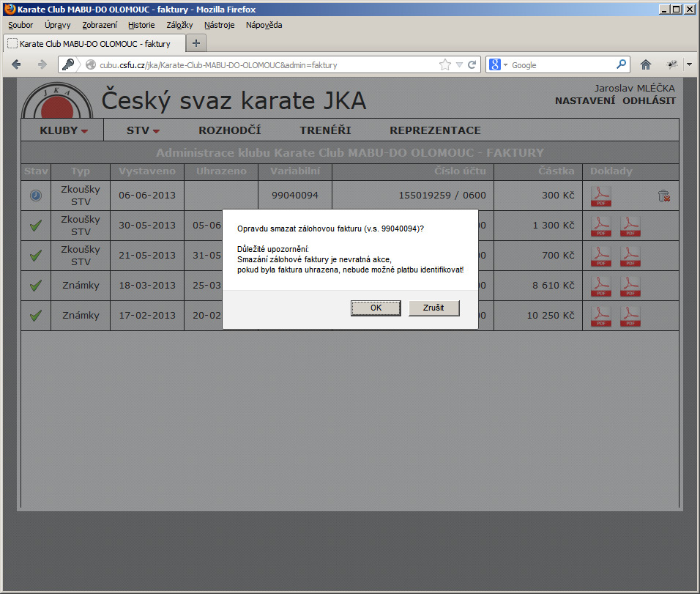Click paid checkmark for 30-05-2013 row
Screen dimensions: 700x594
point(36,226)
